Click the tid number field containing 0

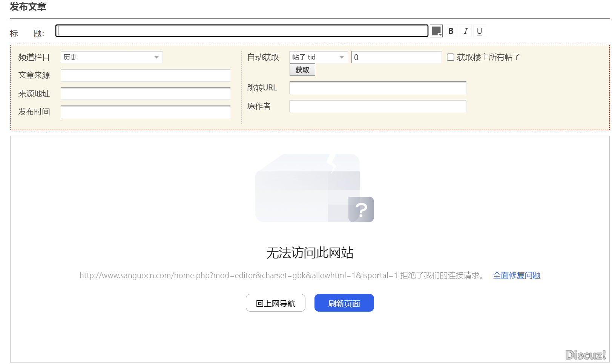tap(396, 57)
